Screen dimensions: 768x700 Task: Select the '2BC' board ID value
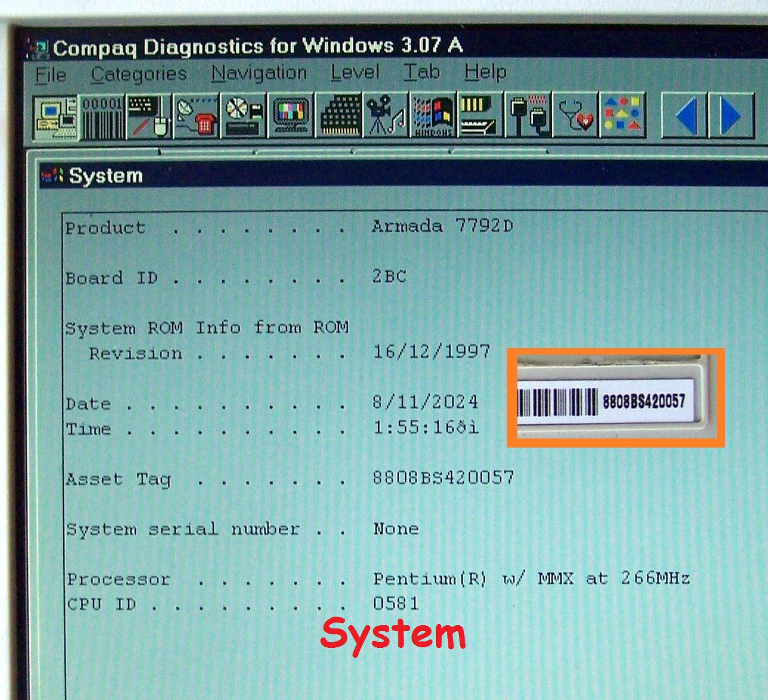(x=389, y=276)
